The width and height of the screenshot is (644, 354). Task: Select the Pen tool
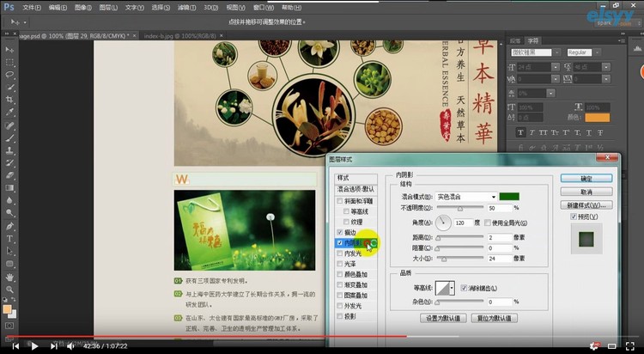point(9,226)
